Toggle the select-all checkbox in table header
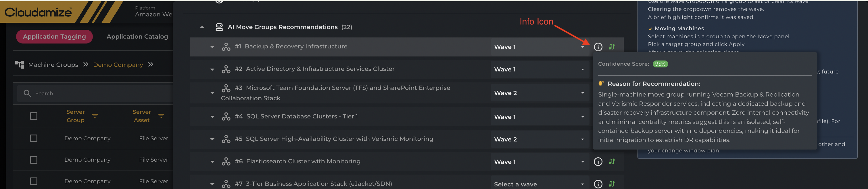Screen dimensions: 868x189 coord(34,116)
